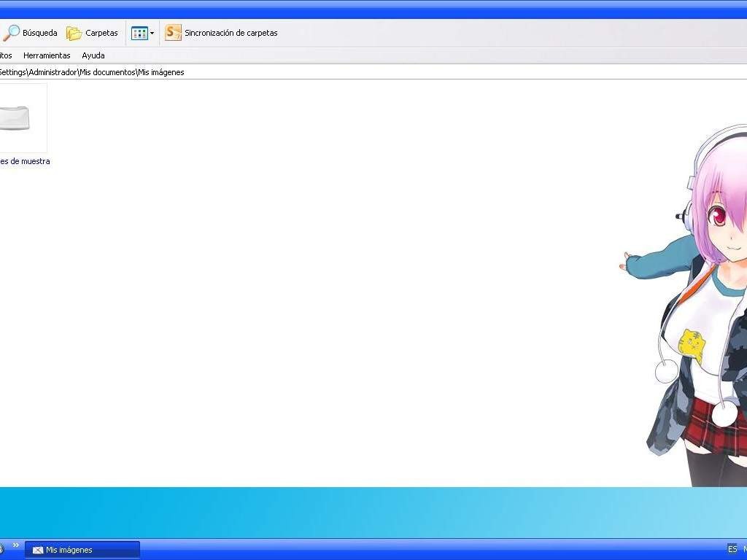Click the Start button orb on taskbar

point(2,548)
